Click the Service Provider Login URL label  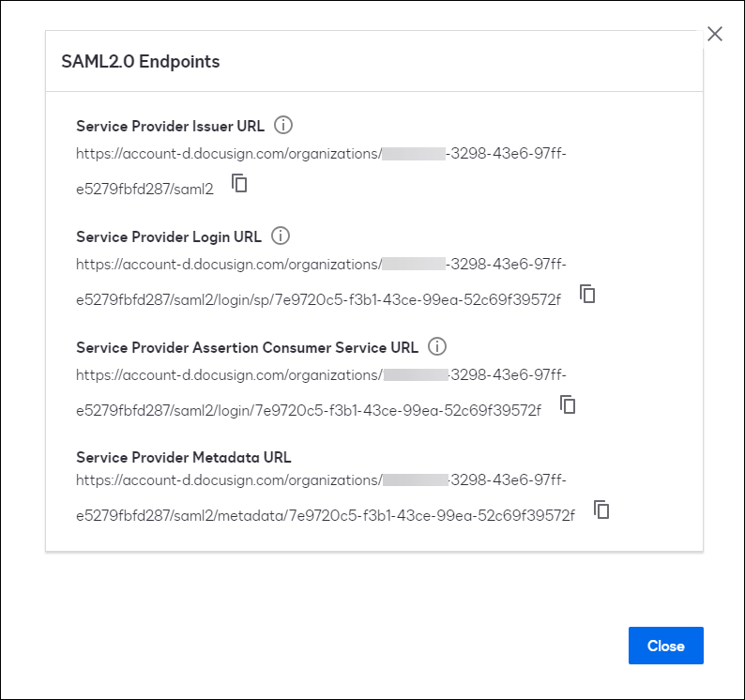pyautogui.click(x=169, y=237)
